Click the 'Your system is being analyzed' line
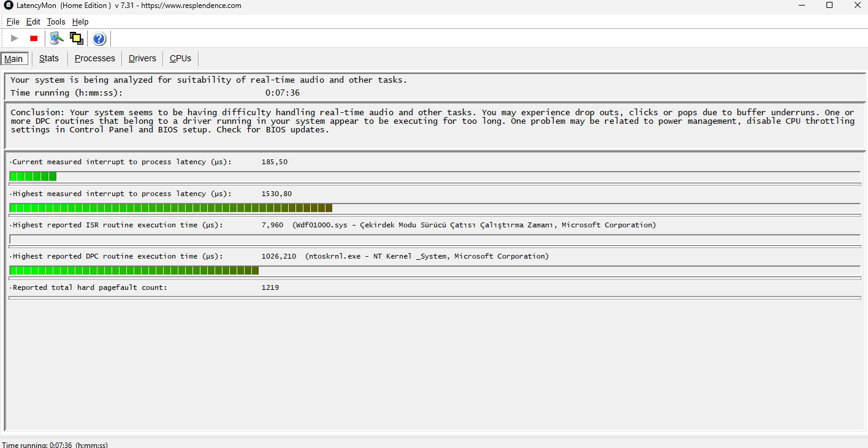The height and width of the screenshot is (448, 868). click(208, 80)
